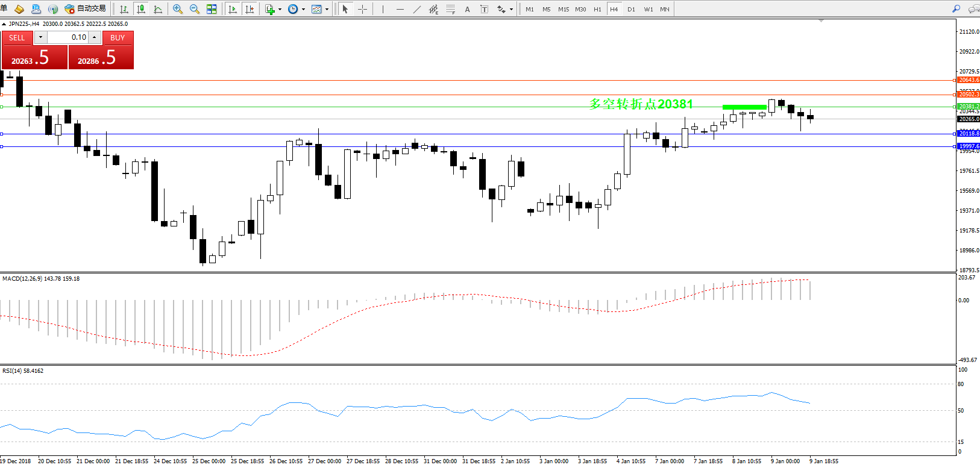Image resolution: width=980 pixels, height=465 pixels.
Task: Click the red SELL button
Action: 17,37
